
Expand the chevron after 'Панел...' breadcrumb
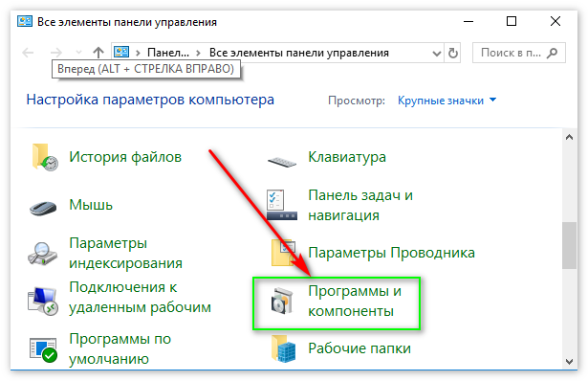coord(198,53)
